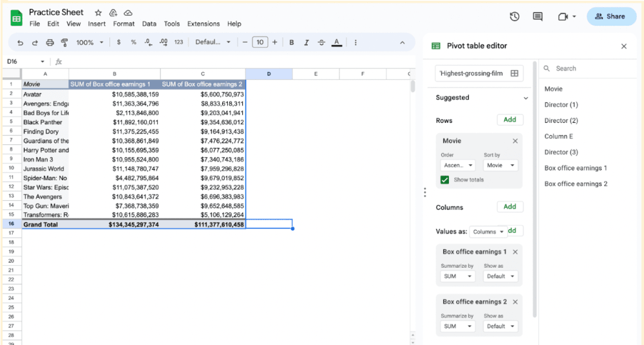Toggle bold formatting
Viewport: 644px width, 345px height.
click(x=292, y=42)
